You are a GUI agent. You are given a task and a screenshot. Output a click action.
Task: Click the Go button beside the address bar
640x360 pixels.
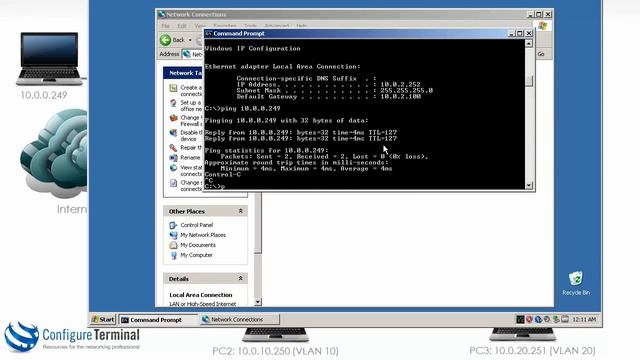[541, 54]
